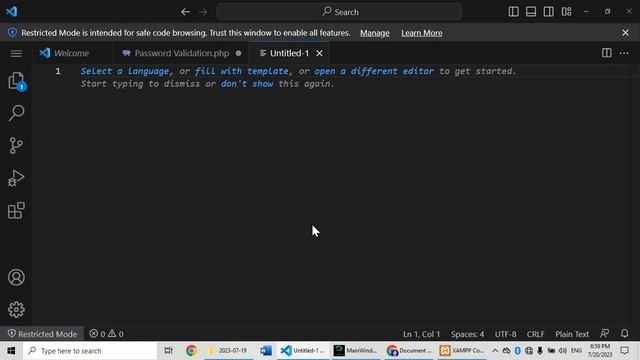Click the network globe icon in tray
The height and width of the screenshot is (360, 640).
pyautogui.click(x=529, y=351)
